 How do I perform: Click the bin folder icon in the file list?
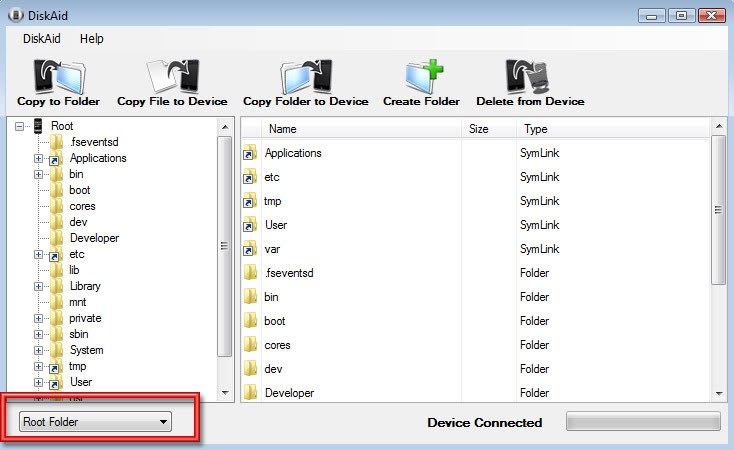(x=250, y=296)
